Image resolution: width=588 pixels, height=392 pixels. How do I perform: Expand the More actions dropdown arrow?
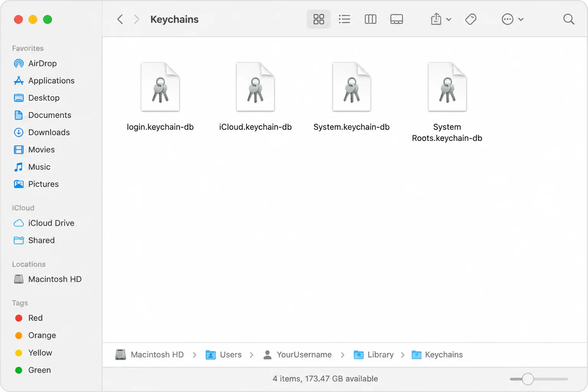[521, 20]
